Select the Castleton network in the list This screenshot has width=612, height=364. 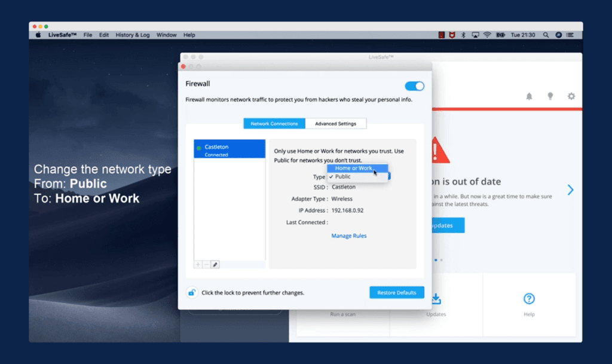tap(229, 149)
